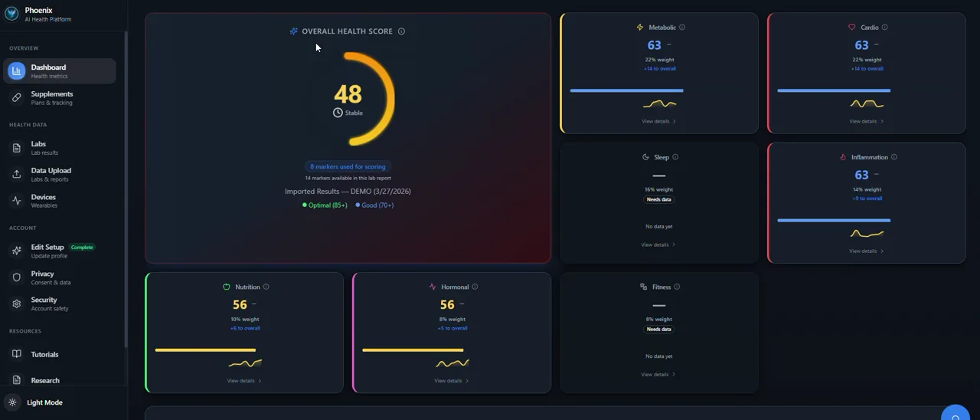Click Overall Health Score info icon

401,31
